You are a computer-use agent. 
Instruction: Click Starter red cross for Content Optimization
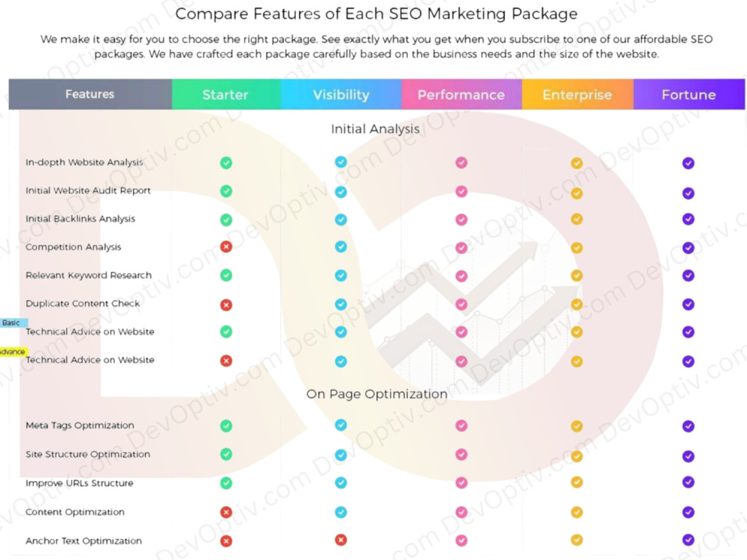226,512
